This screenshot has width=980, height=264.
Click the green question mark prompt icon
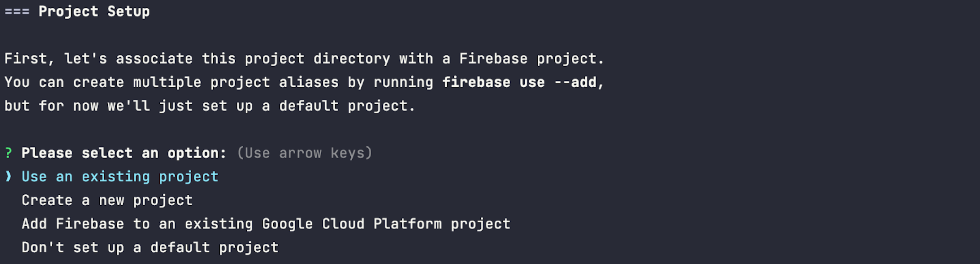click(9, 153)
